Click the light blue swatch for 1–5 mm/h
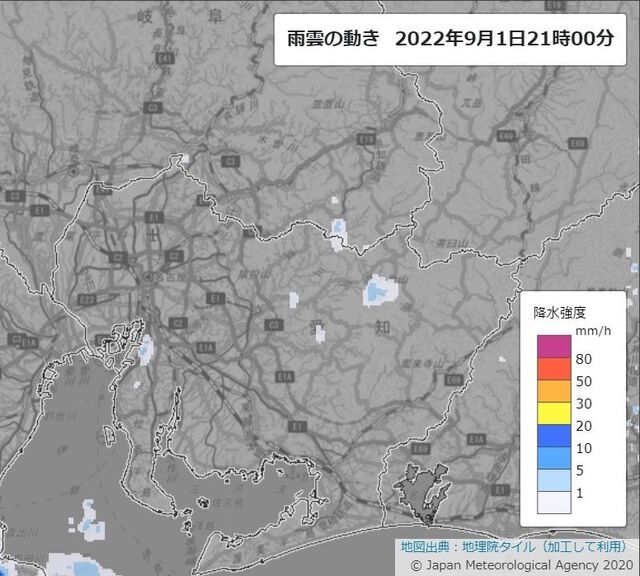Viewport: 640px width, 576px height. click(x=554, y=480)
